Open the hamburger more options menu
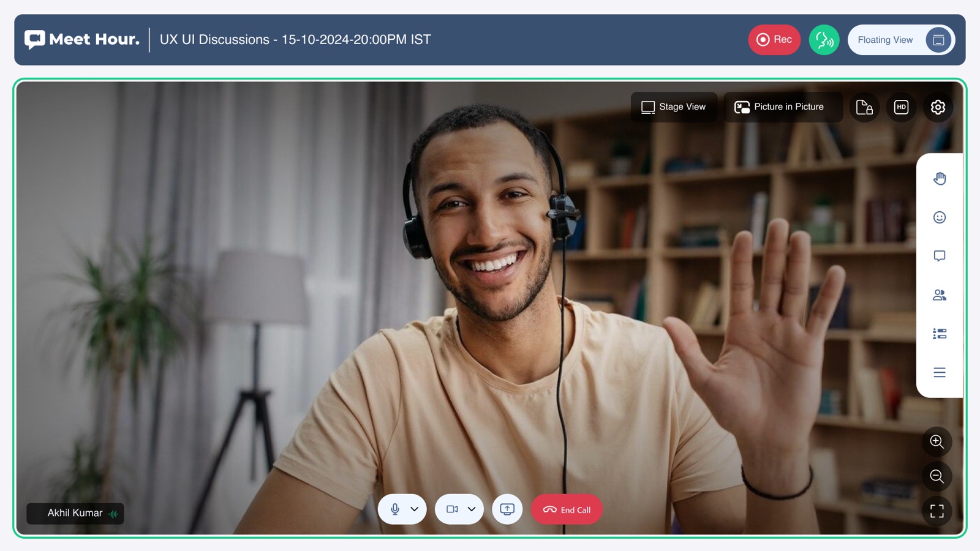This screenshot has width=980, height=551. 940,372
